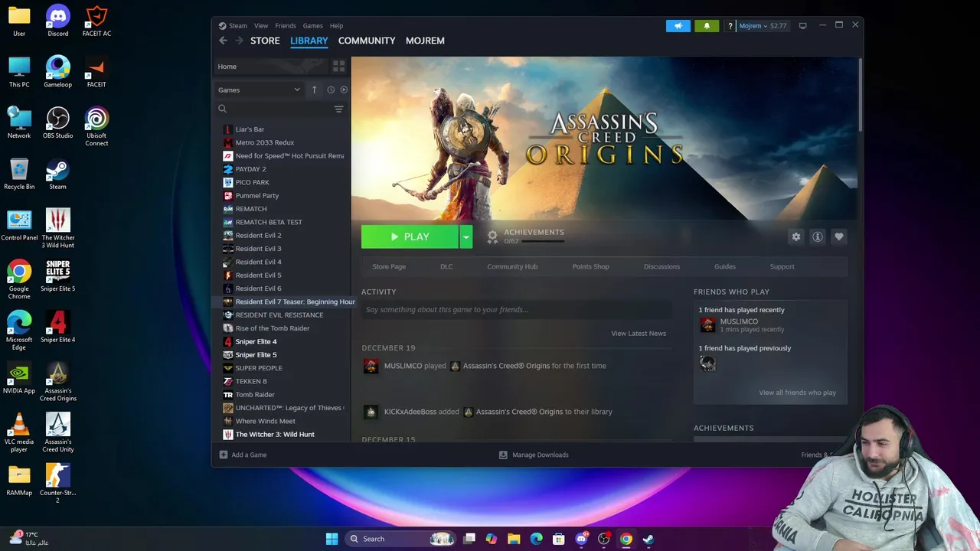Open game settings gear for Assassin's Creed Origins
Image resolution: width=980 pixels, height=551 pixels.
796,237
